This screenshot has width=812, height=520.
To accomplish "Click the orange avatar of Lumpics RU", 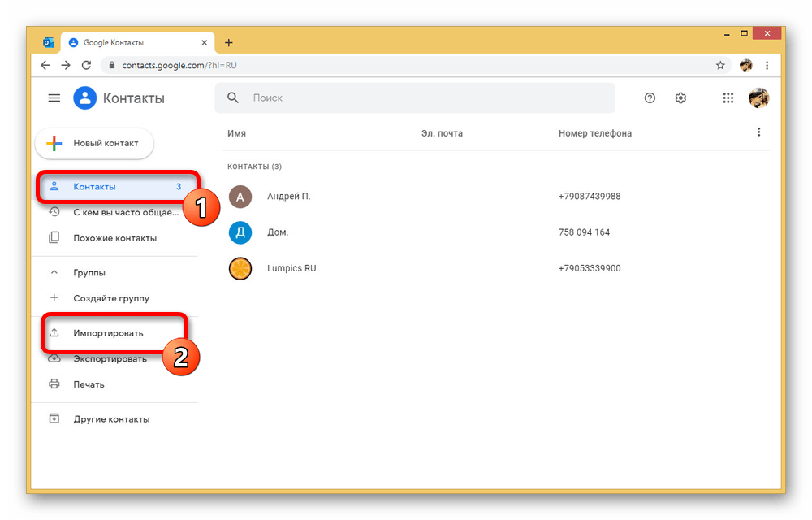I will pyautogui.click(x=240, y=269).
